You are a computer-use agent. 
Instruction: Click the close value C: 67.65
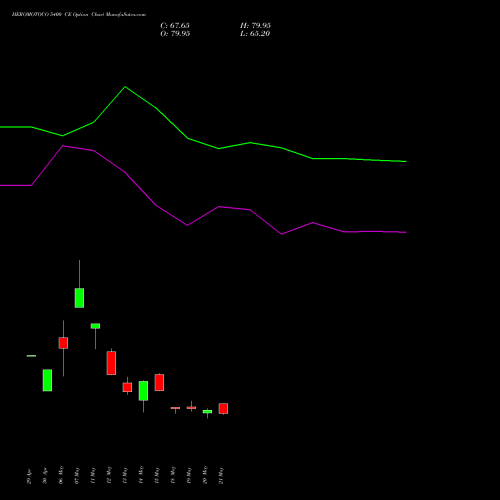click(x=175, y=26)
